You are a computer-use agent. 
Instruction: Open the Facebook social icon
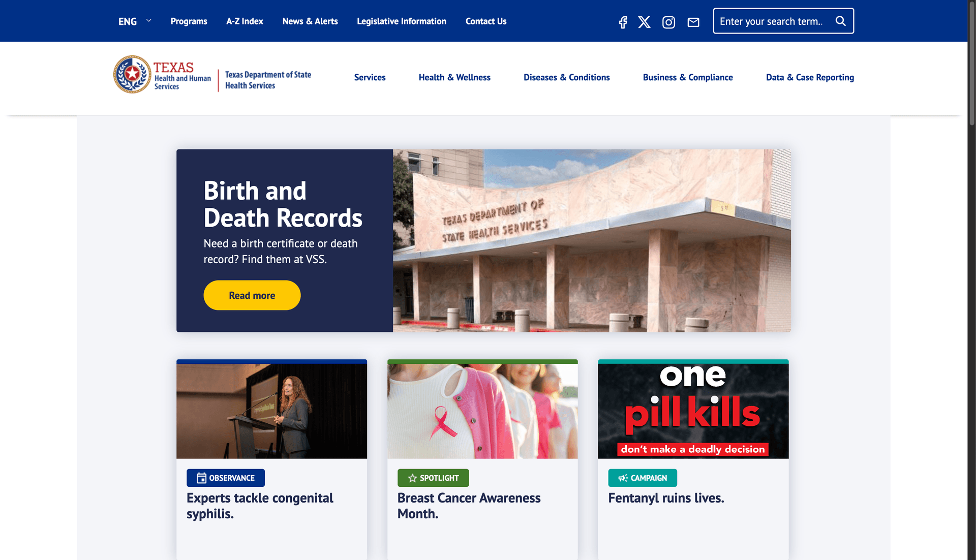point(623,22)
